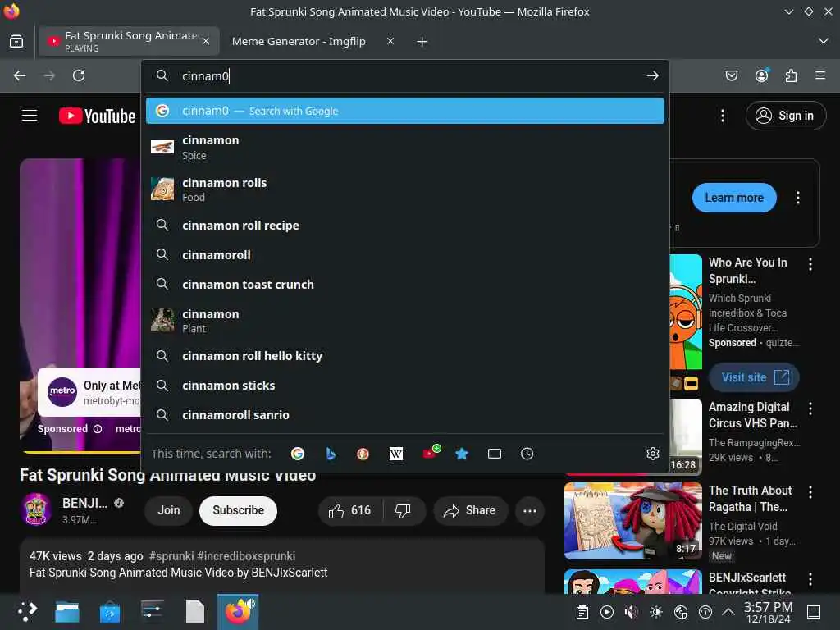The width and height of the screenshot is (840, 630).
Task: Select cinnam0 Search with Google row
Action: tap(405, 111)
